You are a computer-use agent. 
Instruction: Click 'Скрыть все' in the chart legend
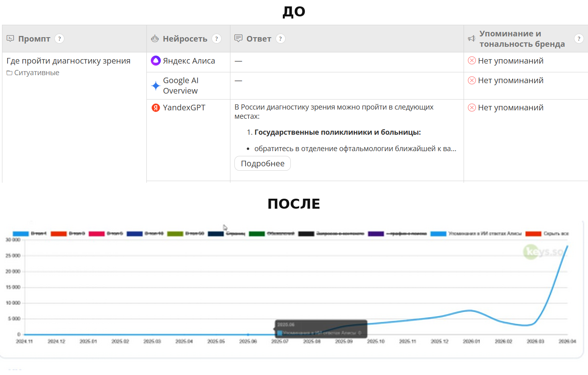click(x=547, y=233)
